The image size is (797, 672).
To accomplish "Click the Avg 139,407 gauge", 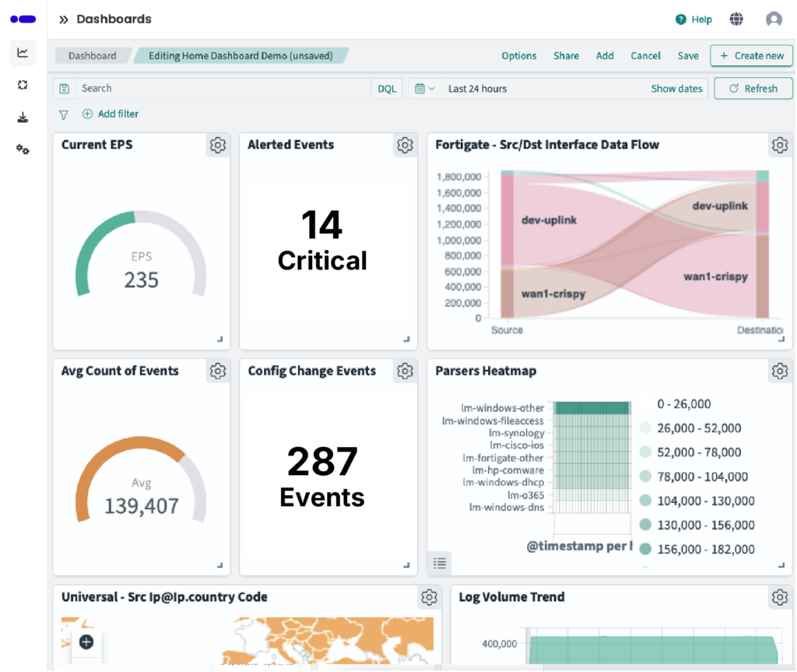I will [141, 480].
